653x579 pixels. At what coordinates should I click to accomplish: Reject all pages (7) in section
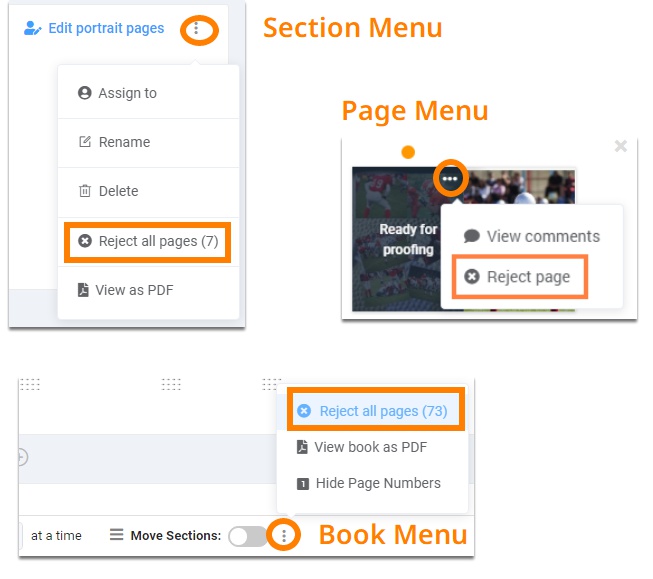[x=148, y=241]
